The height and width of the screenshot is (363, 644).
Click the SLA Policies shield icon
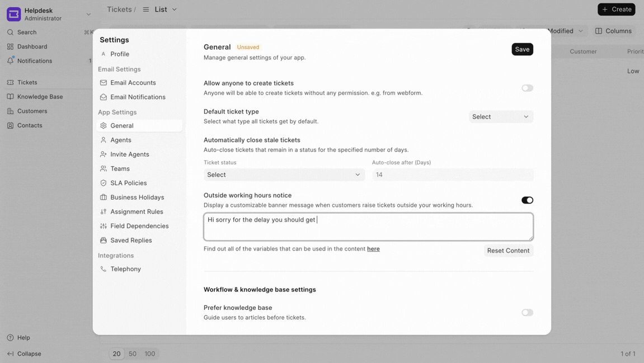click(x=104, y=183)
